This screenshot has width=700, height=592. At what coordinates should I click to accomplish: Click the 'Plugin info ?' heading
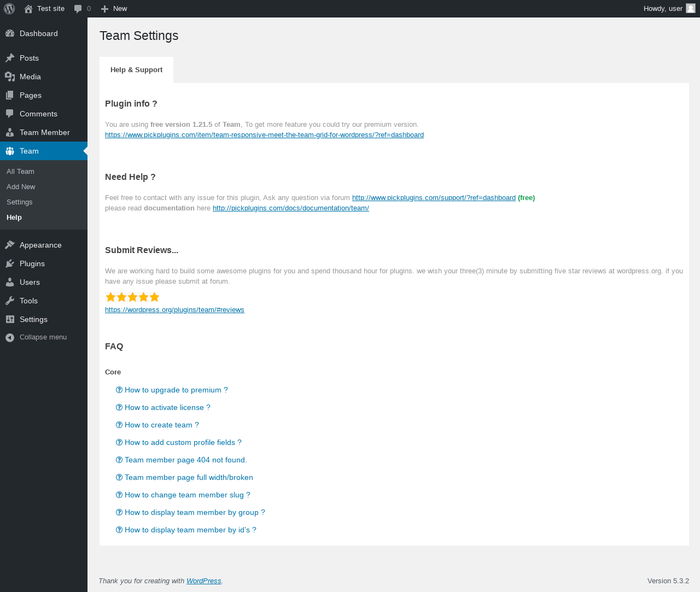(131, 104)
